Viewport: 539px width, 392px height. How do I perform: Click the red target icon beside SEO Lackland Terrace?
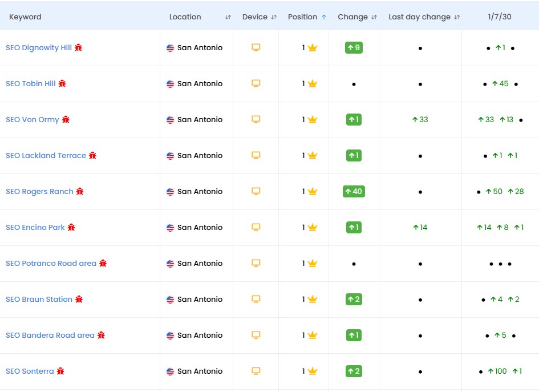coord(91,155)
